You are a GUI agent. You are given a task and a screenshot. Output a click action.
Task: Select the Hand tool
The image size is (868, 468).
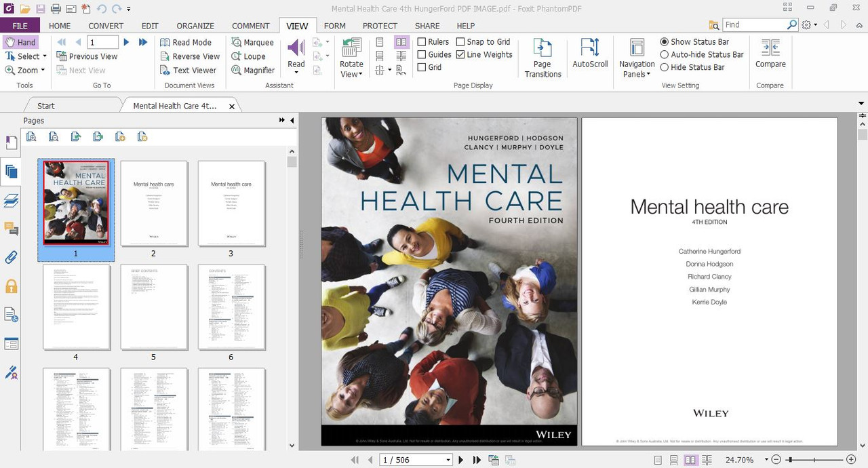20,42
